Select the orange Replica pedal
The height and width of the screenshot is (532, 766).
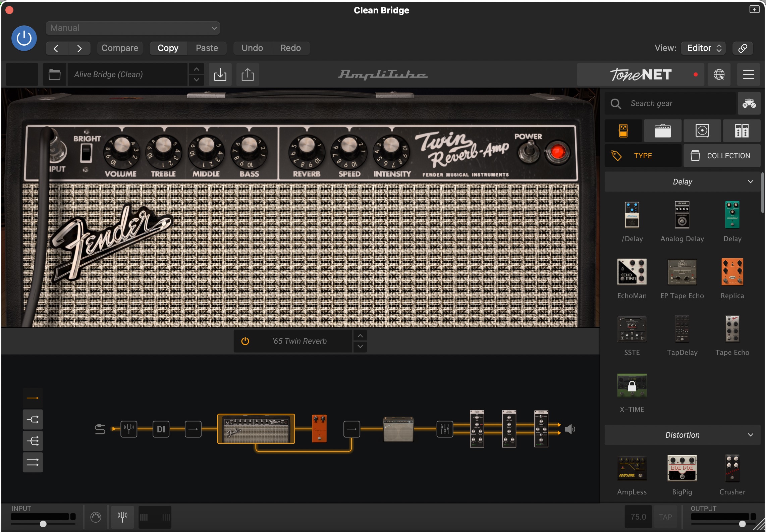tap(732, 272)
